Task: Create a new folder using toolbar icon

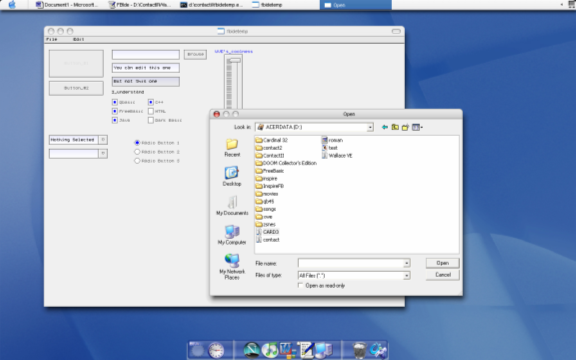Action: [x=405, y=127]
